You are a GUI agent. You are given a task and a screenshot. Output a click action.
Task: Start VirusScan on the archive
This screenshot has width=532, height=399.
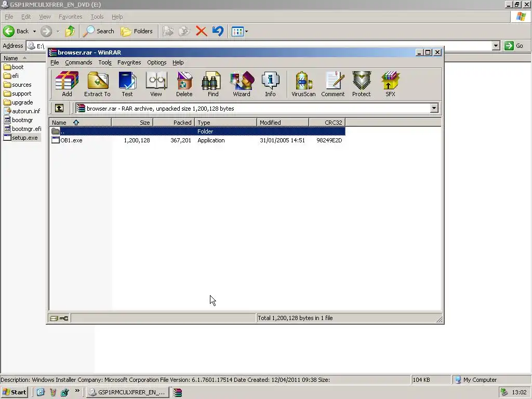point(303,84)
